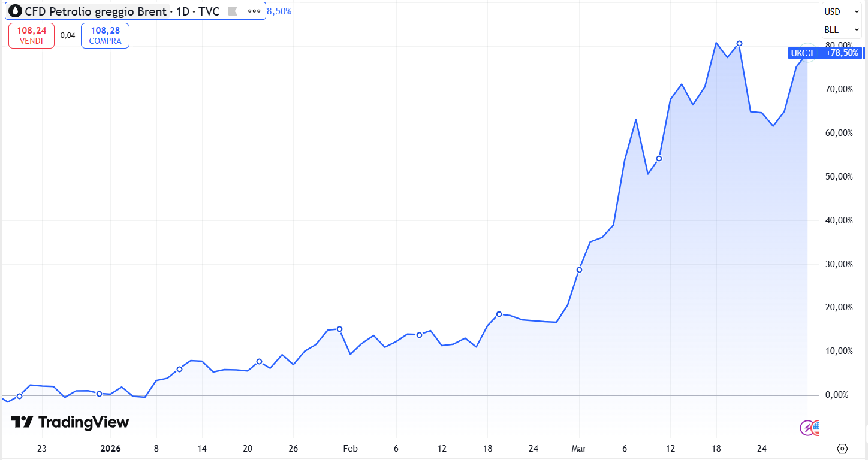
Task: Click the Mar label on time axis
Action: point(579,449)
